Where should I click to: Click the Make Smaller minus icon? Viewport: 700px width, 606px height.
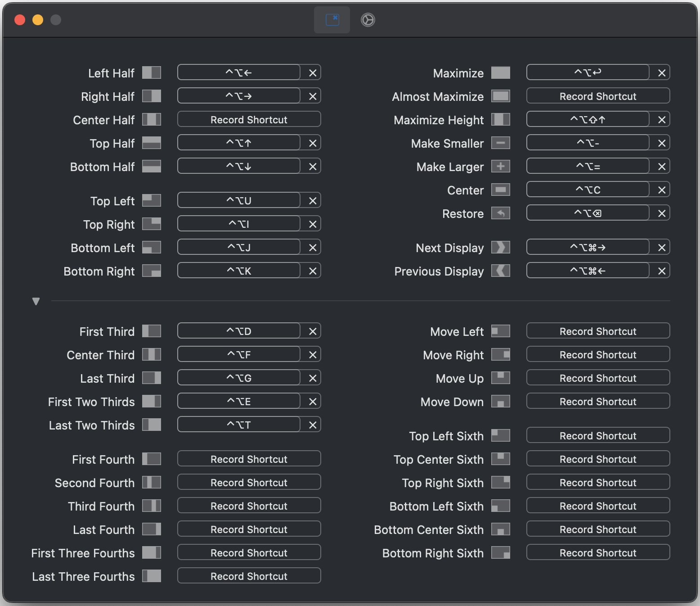point(501,143)
